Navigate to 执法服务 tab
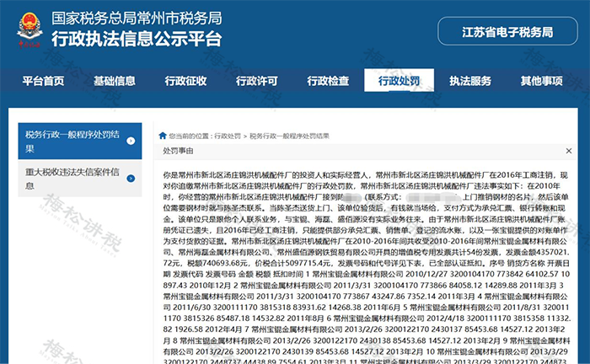The image size is (590, 364). (x=470, y=81)
